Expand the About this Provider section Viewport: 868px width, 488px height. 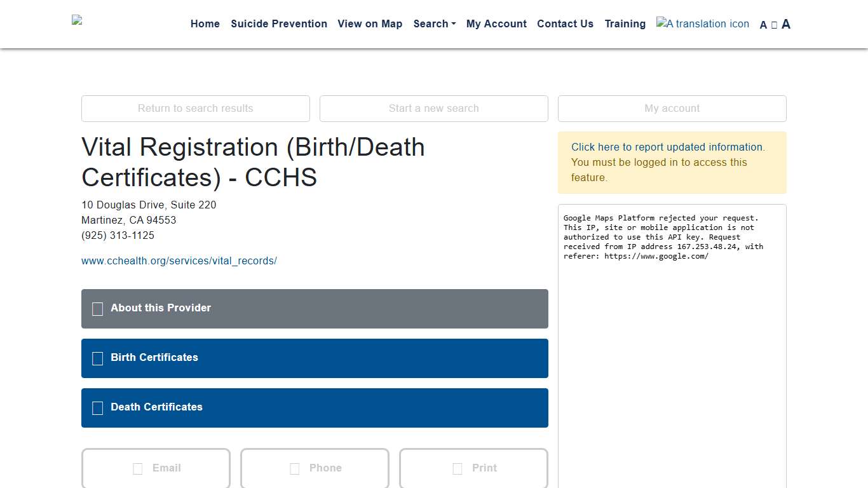point(315,309)
